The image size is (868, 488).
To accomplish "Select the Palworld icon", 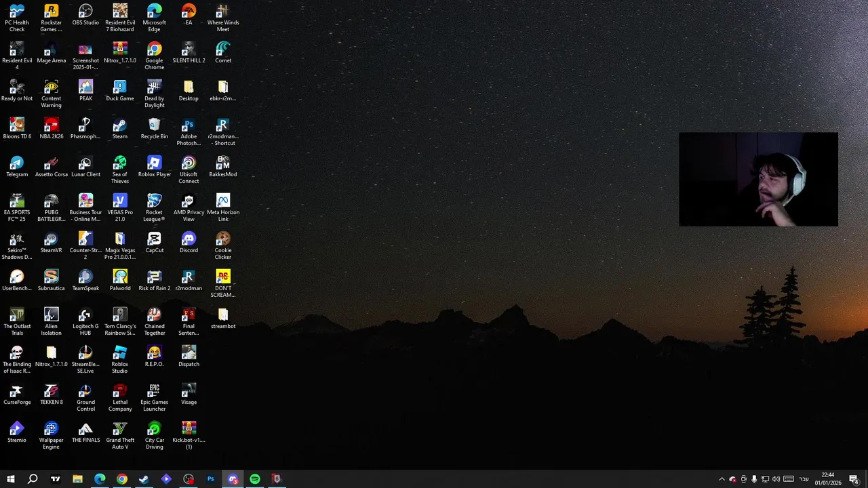I will pyautogui.click(x=120, y=281).
